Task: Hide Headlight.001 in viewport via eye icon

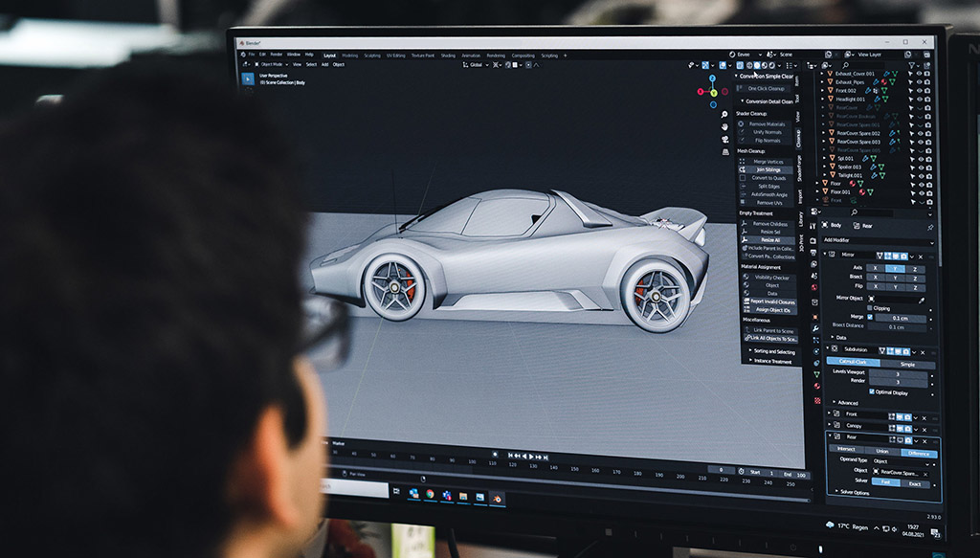Action: [x=920, y=100]
